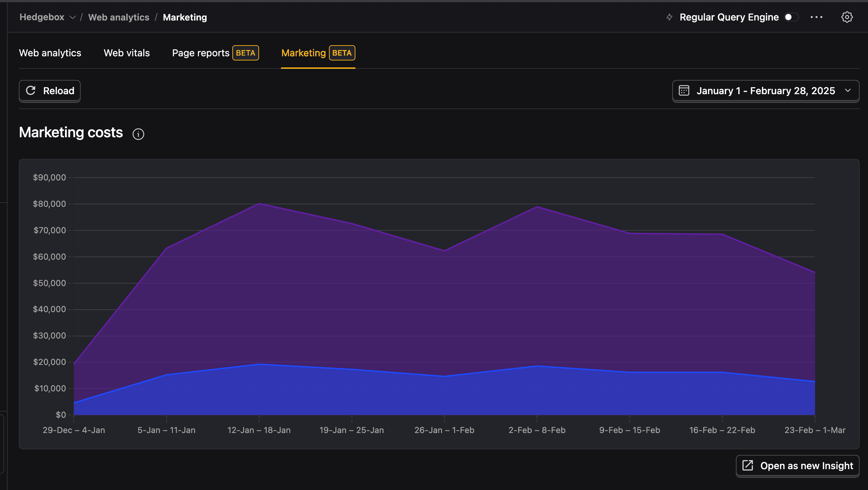868x490 pixels.
Task: Click the Regular Query Engine label
Action: pyautogui.click(x=729, y=17)
